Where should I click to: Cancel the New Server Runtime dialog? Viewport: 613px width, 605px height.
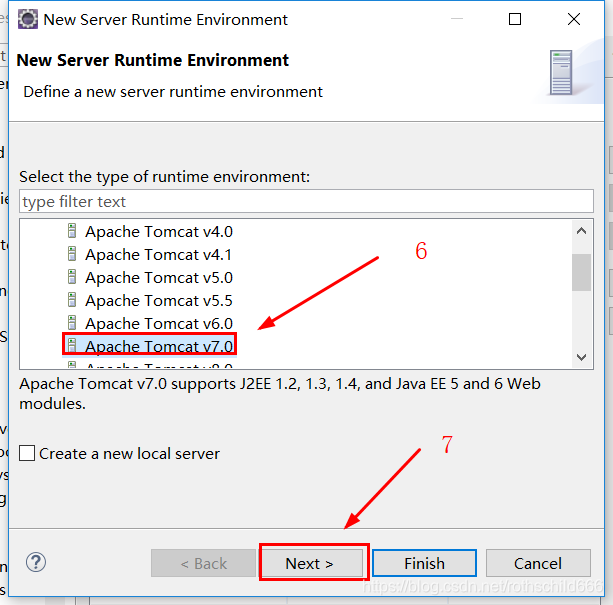coord(538,563)
